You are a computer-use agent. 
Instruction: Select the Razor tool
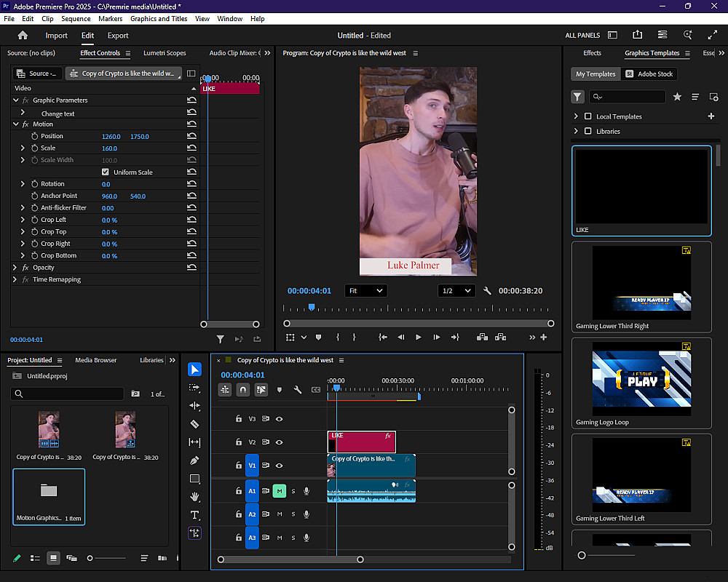click(194, 424)
